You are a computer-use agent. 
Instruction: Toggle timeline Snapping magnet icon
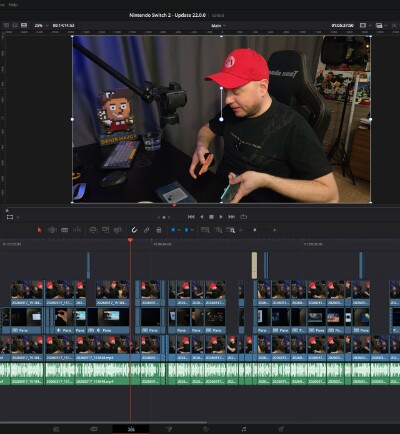pos(134,230)
